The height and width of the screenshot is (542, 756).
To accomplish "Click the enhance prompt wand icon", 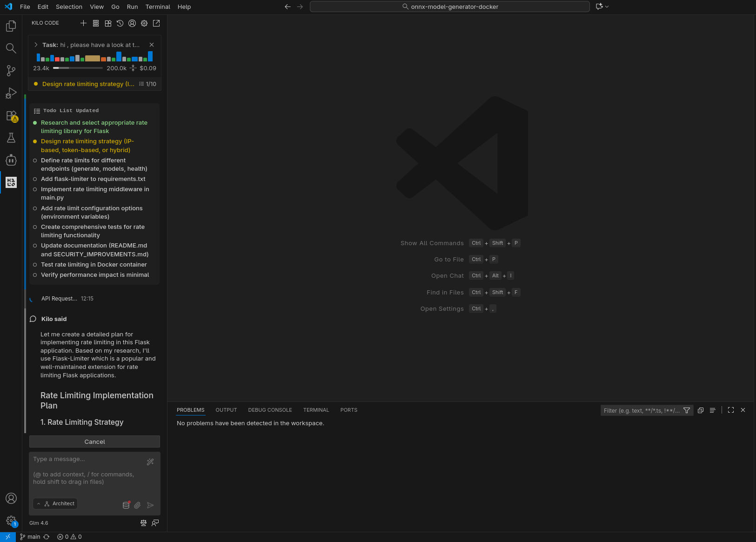I will (150, 462).
